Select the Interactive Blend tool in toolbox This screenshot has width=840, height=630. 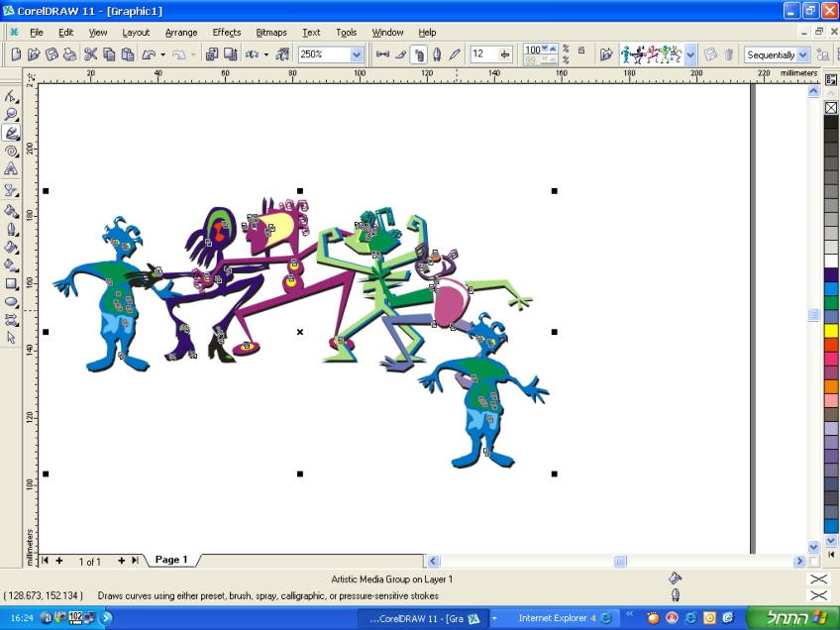11,191
